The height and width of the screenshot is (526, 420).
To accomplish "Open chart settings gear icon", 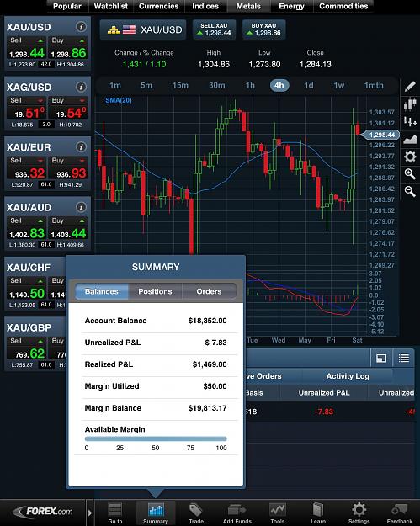I will 410,157.
